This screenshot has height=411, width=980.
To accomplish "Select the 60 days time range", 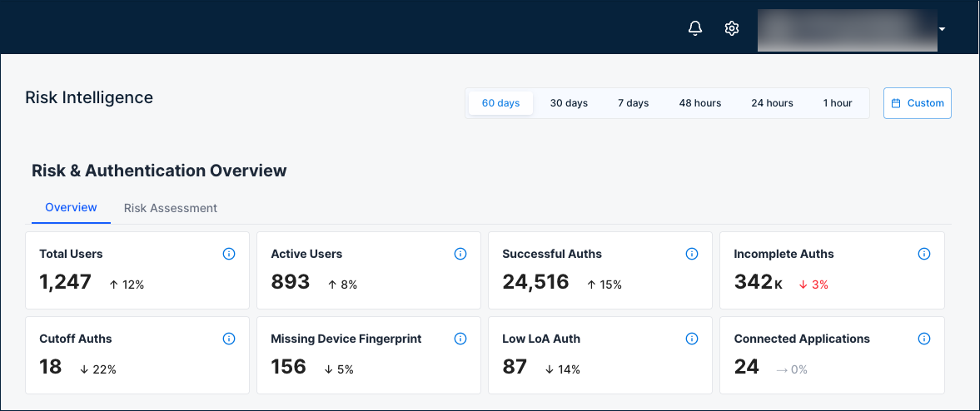I will tap(500, 103).
